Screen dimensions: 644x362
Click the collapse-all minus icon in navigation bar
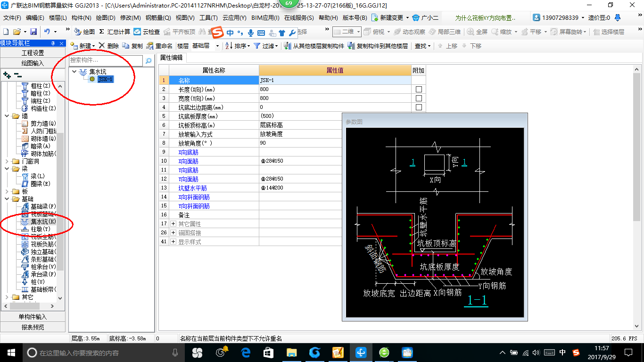(x=17, y=75)
